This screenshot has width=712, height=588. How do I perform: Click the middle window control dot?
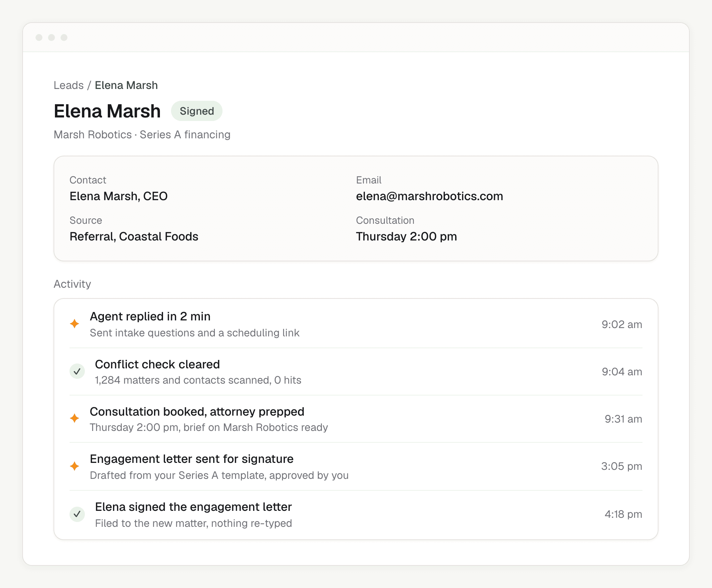[51, 38]
